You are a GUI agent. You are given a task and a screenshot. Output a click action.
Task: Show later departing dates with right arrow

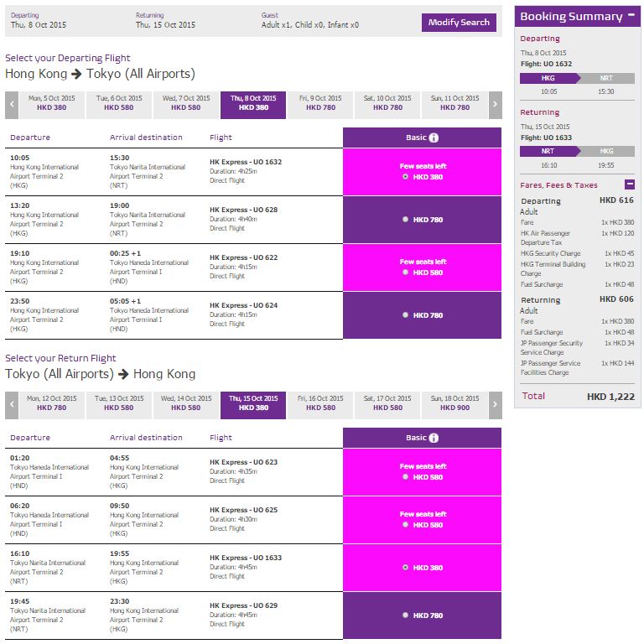click(496, 105)
